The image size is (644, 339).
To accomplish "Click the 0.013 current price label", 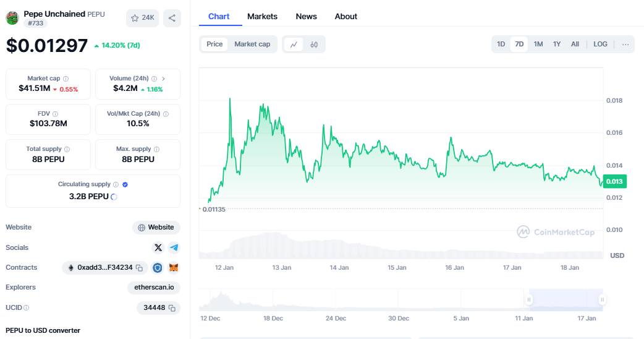I will [614, 181].
